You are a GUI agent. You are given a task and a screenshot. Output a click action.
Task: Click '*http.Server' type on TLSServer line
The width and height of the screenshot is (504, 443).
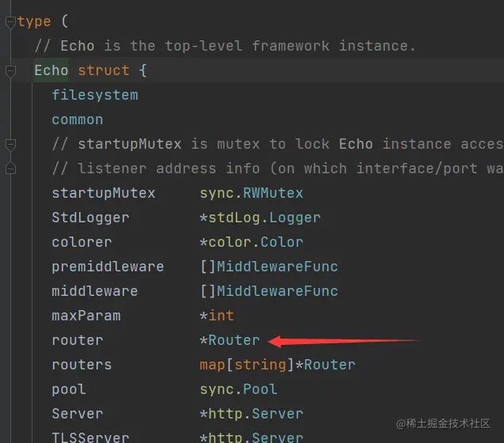pos(252,437)
